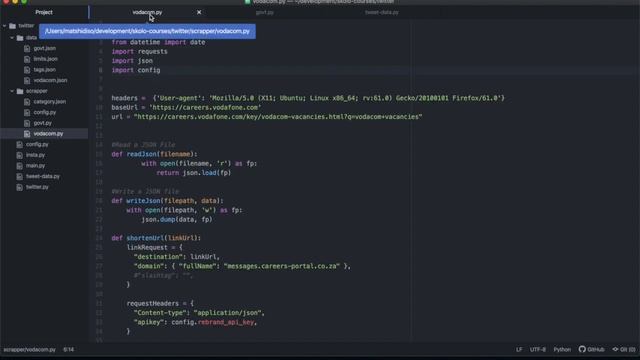The width and height of the screenshot is (640, 360).
Task: Open tweet-data.py in the tree
Action: [x=43, y=176]
